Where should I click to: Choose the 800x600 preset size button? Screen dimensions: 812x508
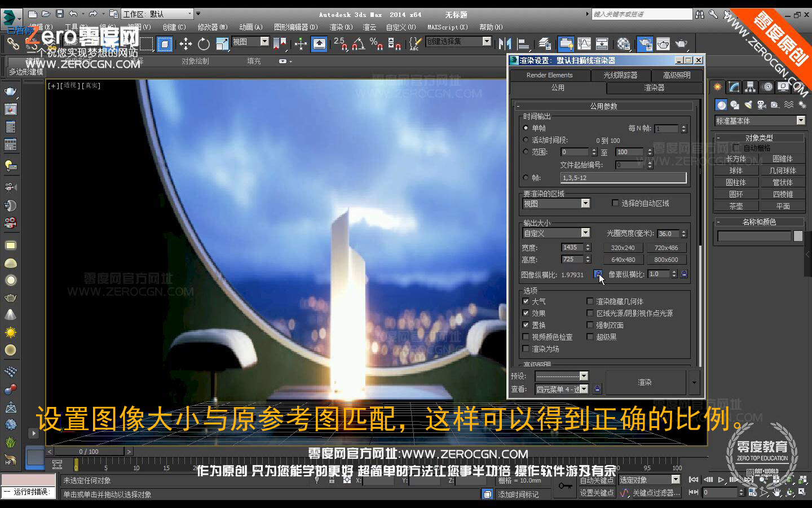(x=666, y=260)
